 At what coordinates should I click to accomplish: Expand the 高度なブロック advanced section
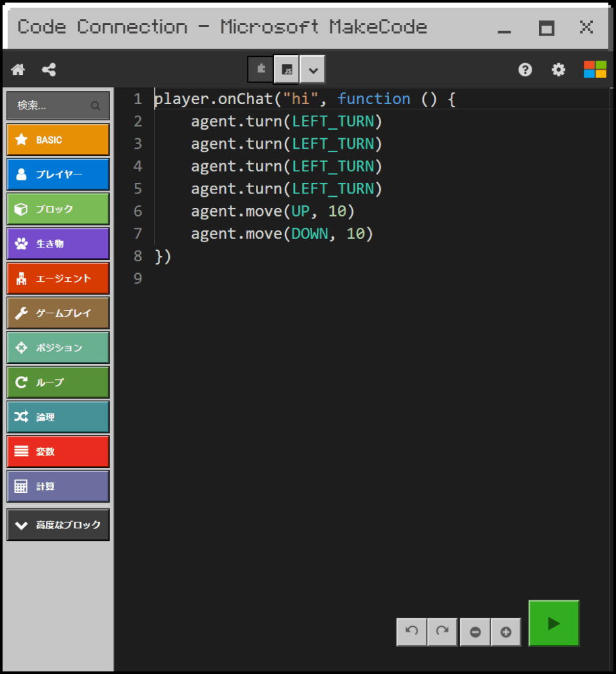pyautogui.click(x=58, y=525)
